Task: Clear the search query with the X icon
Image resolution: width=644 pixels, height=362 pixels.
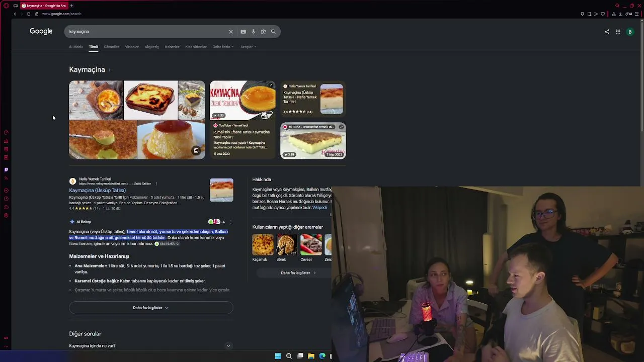Action: pos(231,32)
